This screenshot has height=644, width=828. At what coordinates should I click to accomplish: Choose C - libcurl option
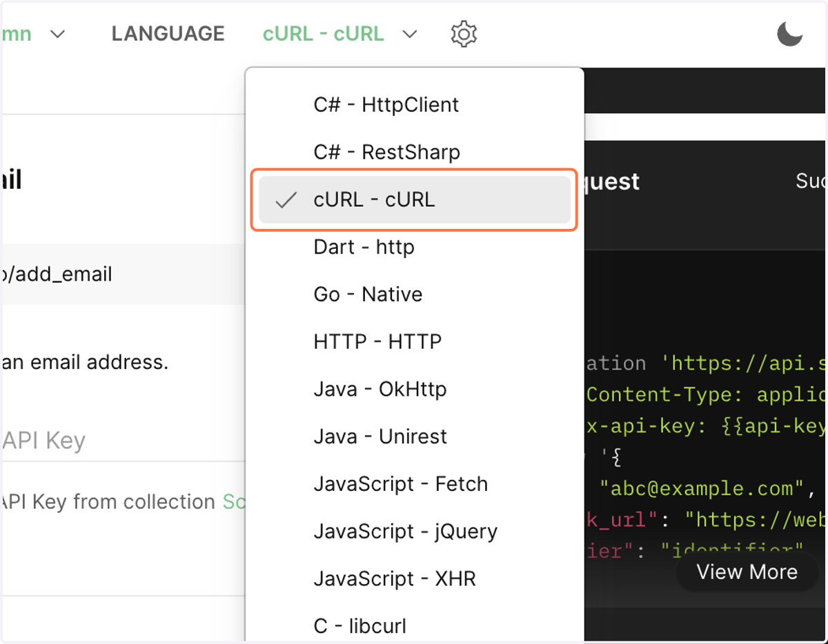pyautogui.click(x=414, y=626)
